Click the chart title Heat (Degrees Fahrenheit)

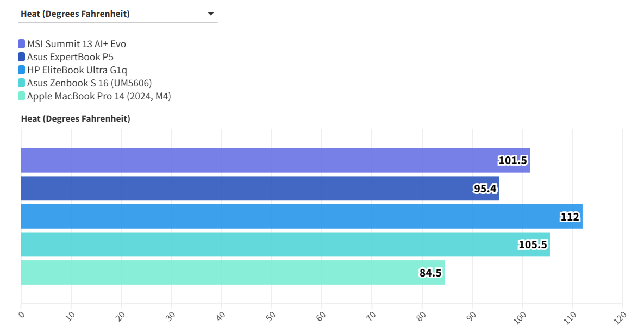[76, 118]
